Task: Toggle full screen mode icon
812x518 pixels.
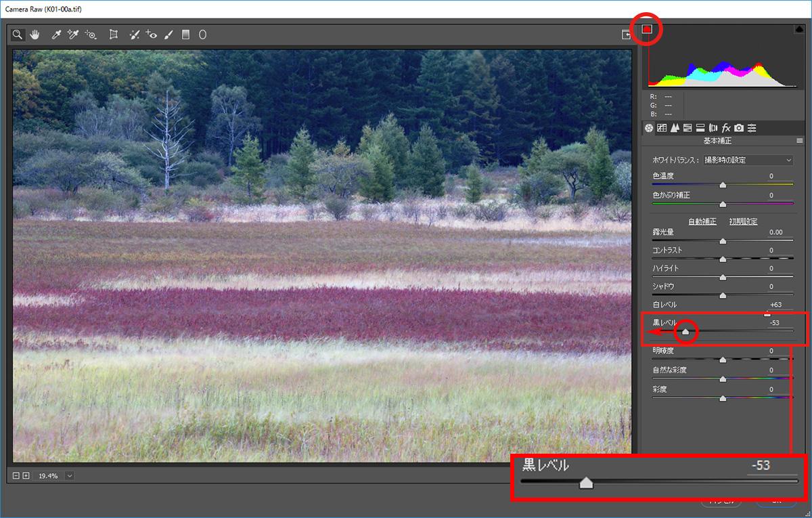Action: pyautogui.click(x=627, y=35)
